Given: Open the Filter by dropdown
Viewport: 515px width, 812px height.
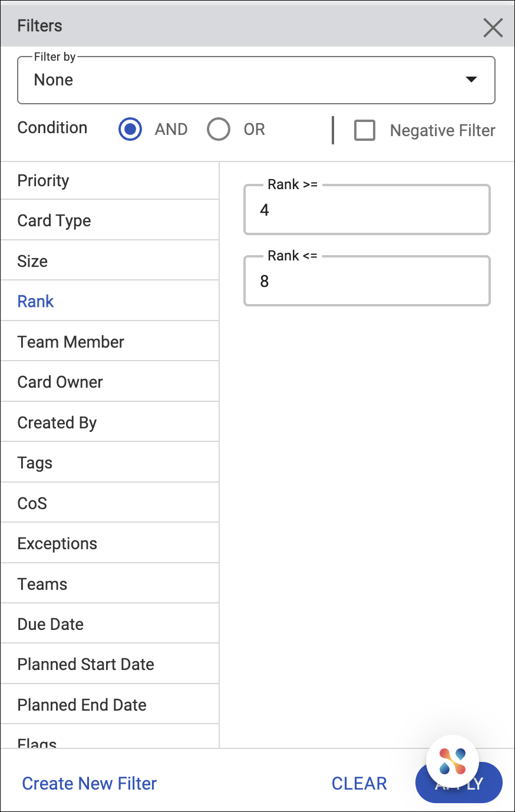Looking at the screenshot, I should click(x=256, y=80).
